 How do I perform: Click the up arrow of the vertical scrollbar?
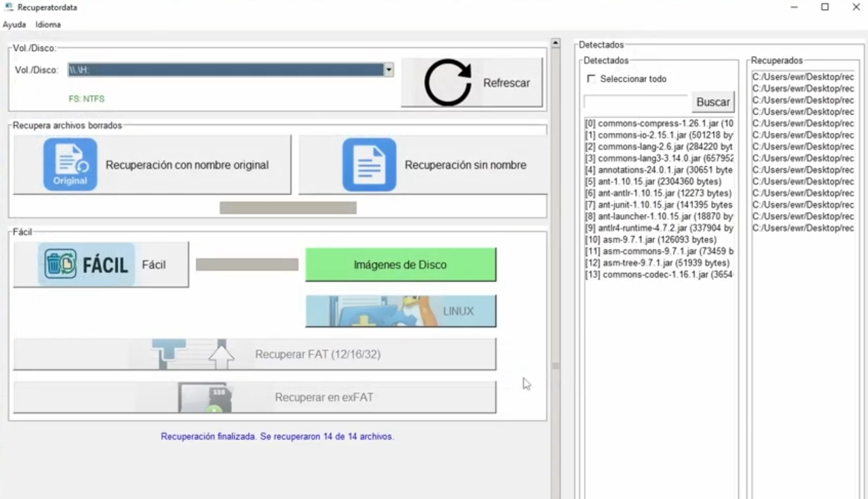point(555,44)
